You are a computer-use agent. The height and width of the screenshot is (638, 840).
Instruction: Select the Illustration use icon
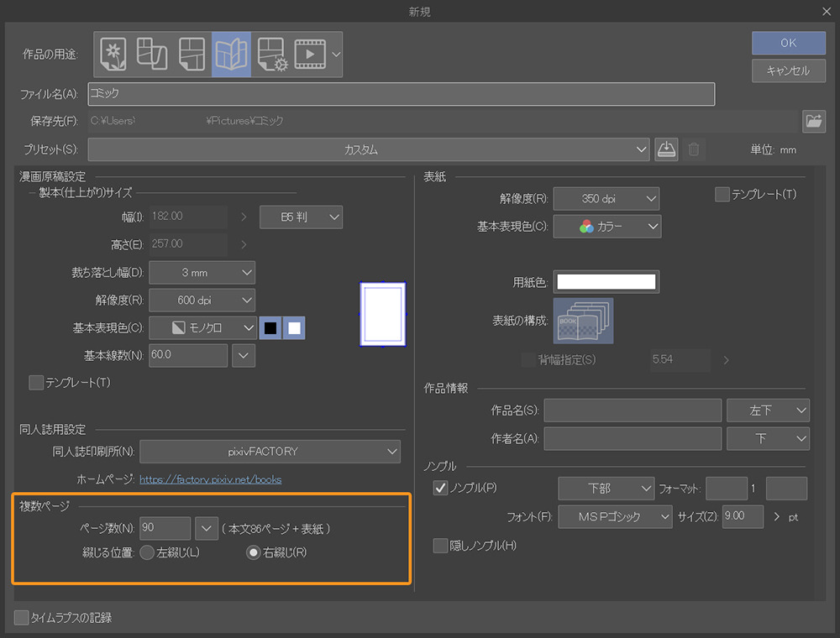[113, 54]
